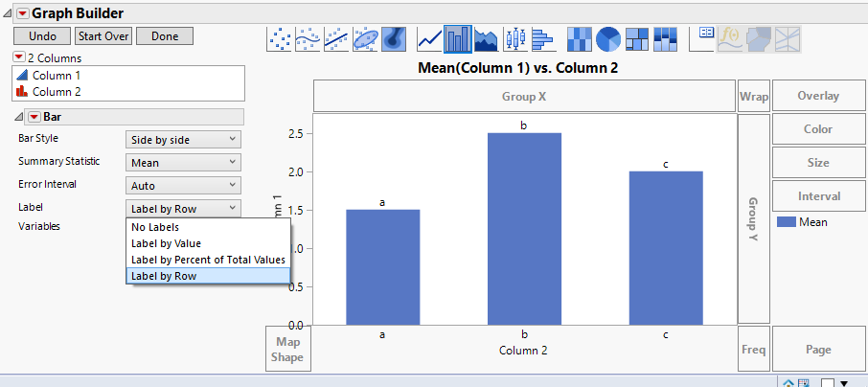
Task: Open the Summary Statistic dropdown
Action: click(183, 162)
